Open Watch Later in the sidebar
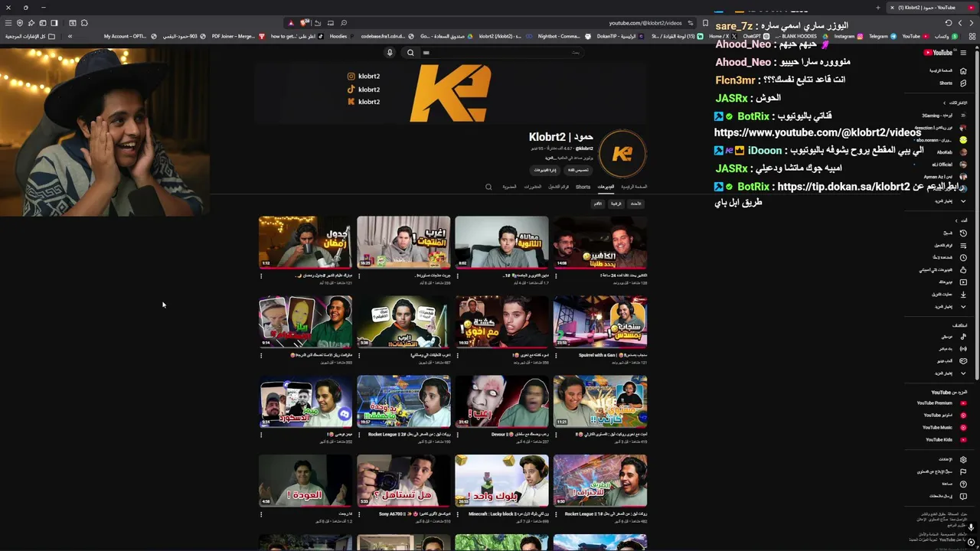This screenshot has height=551, width=980. click(949, 257)
